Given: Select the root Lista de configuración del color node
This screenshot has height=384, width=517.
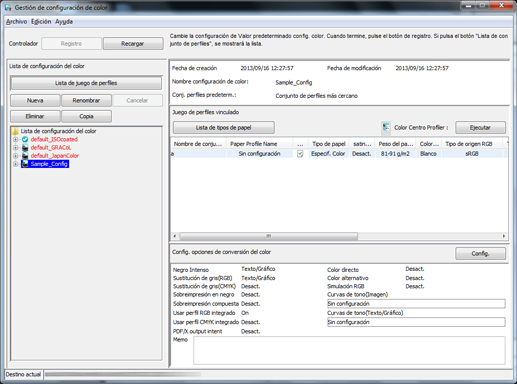Looking at the screenshot, I should point(58,131).
